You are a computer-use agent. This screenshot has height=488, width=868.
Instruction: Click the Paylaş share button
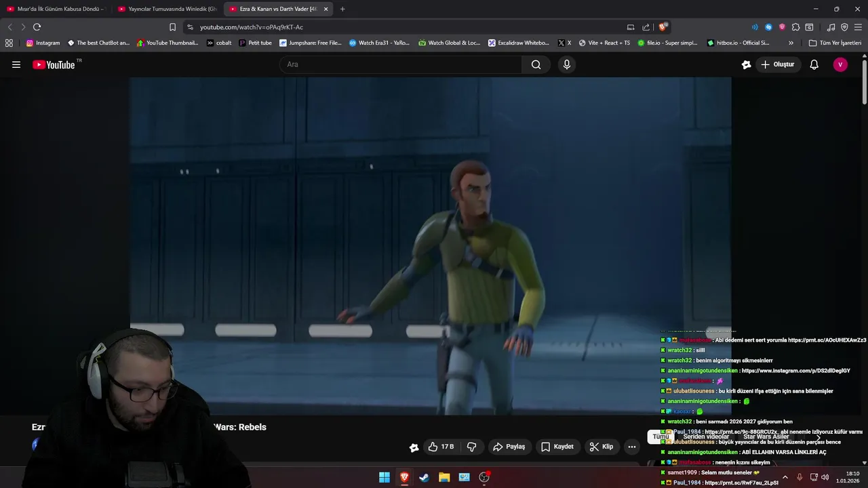click(509, 447)
